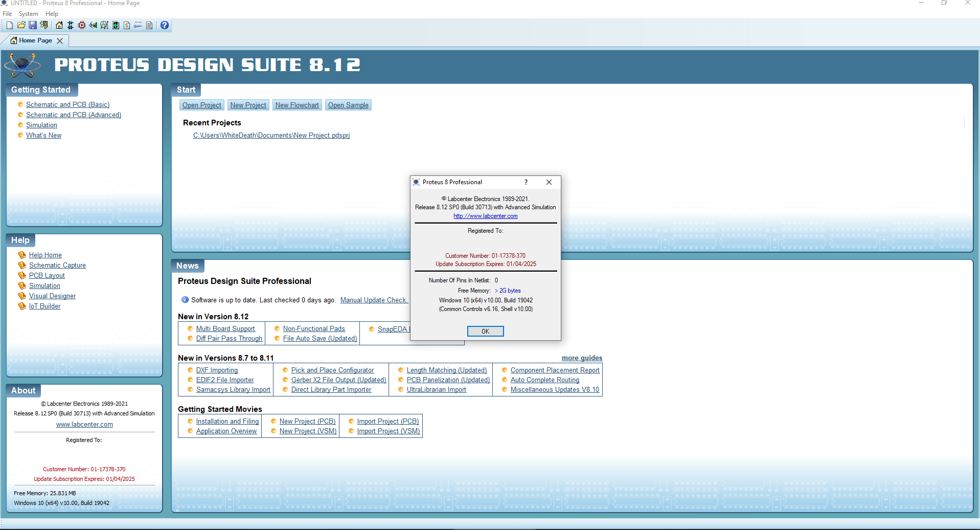Click the Proteus logo in dialog title bar

[x=416, y=182]
